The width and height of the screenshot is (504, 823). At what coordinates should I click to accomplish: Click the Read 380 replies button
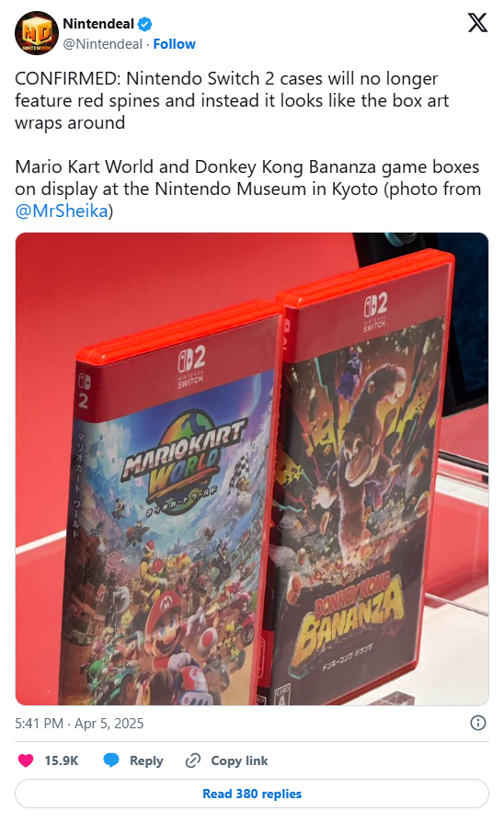(x=252, y=794)
